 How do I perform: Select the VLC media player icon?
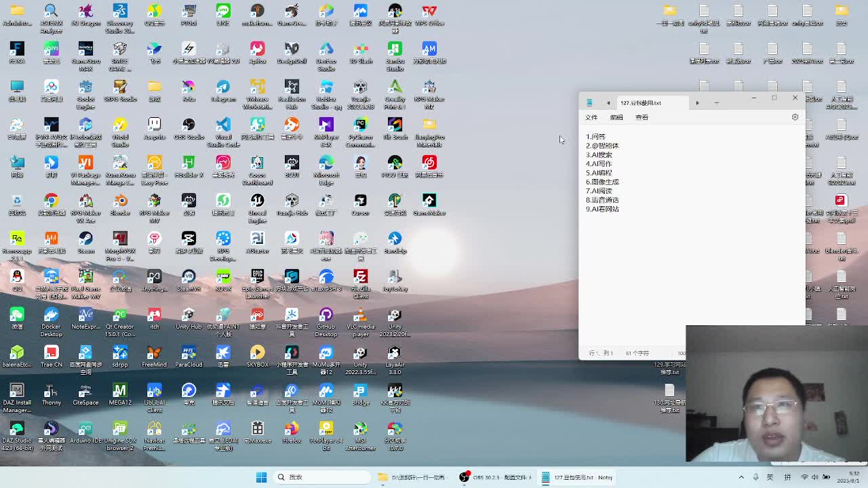click(361, 322)
